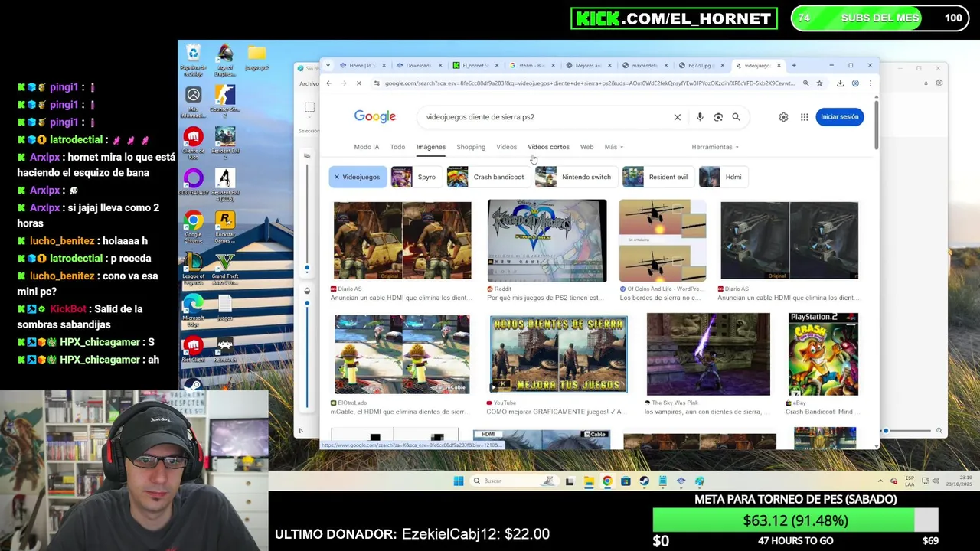Click the voice search microphone icon
The width and height of the screenshot is (980, 551).
point(700,117)
